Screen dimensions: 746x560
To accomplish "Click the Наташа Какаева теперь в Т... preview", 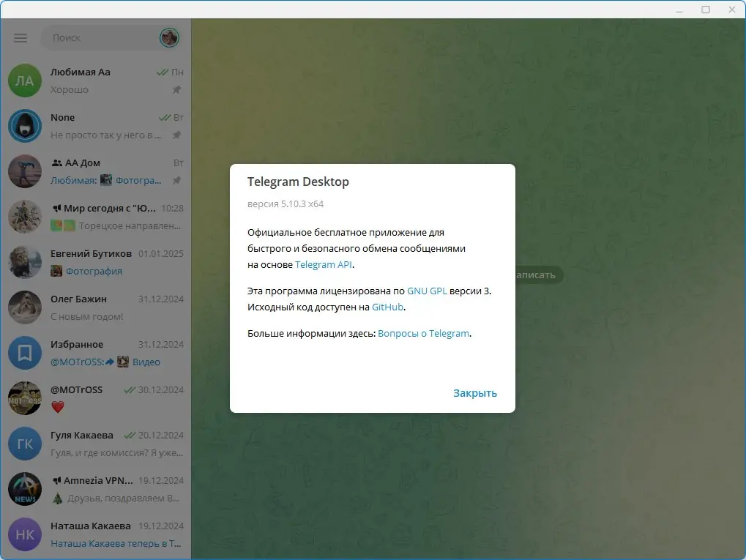I will click(116, 543).
